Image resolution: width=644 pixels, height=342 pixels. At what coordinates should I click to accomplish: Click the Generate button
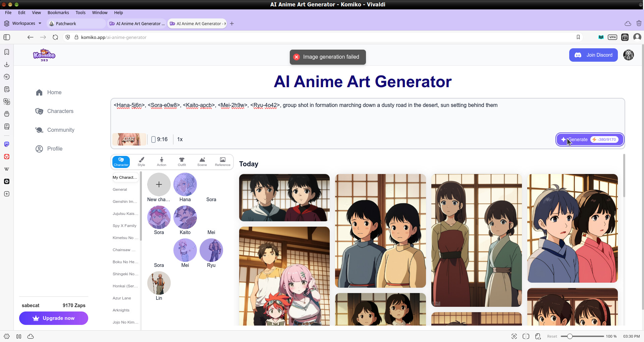(x=590, y=139)
